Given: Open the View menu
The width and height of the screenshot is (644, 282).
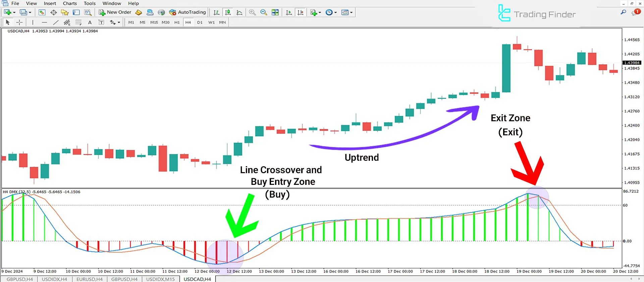Looking at the screenshot, I should (x=31, y=3).
